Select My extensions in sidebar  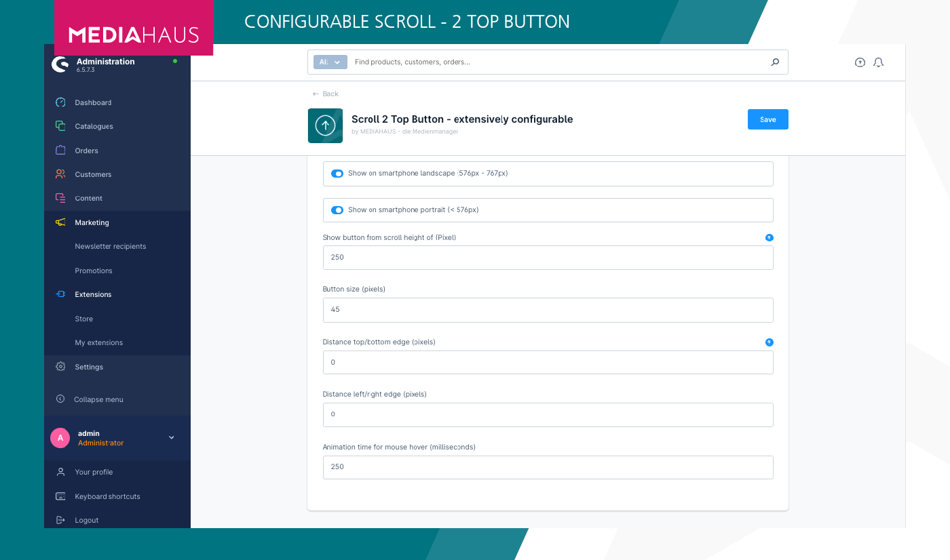tap(98, 342)
